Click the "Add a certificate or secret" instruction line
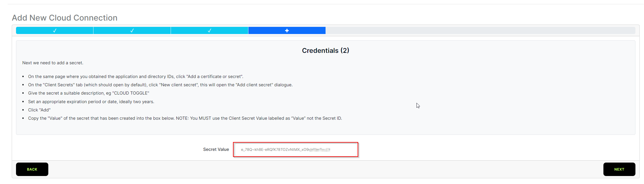Viewport: 644px width, 184px height. (x=135, y=77)
